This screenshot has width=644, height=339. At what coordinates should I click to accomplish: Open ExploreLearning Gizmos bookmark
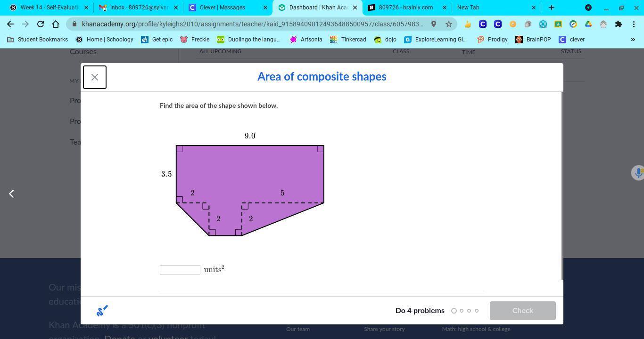(436, 40)
